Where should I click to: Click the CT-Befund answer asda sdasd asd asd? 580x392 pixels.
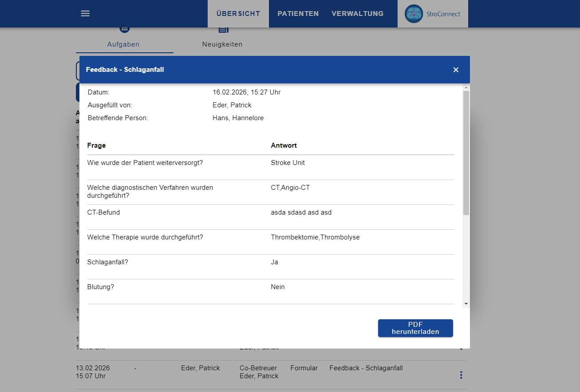(301, 212)
